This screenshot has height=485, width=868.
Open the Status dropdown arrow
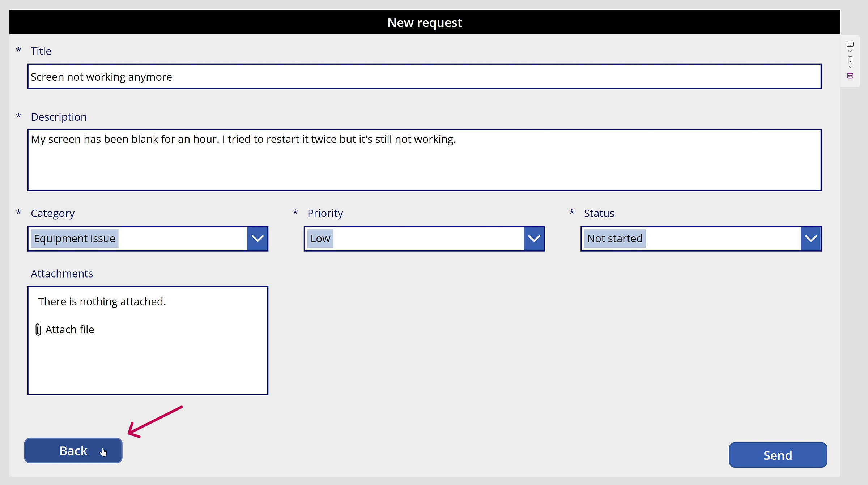tap(810, 239)
